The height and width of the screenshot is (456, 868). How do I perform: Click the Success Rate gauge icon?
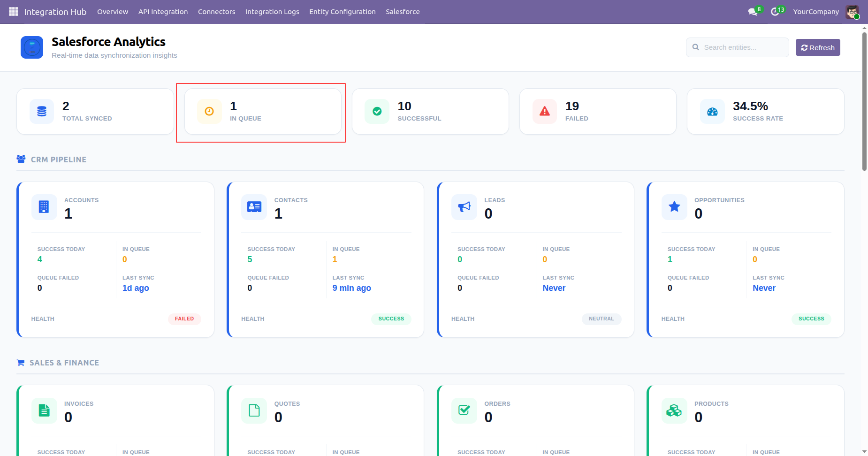click(x=712, y=112)
